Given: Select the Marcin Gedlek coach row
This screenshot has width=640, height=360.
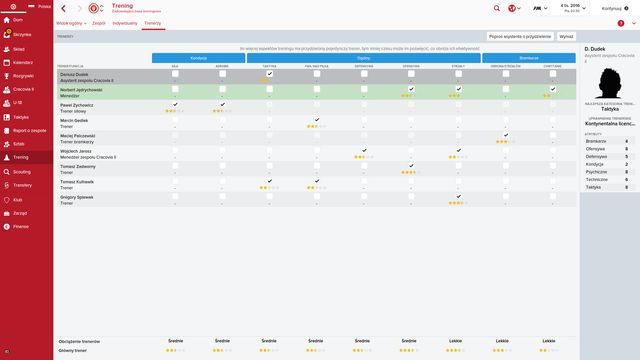Looking at the screenshot, I should pos(316,123).
